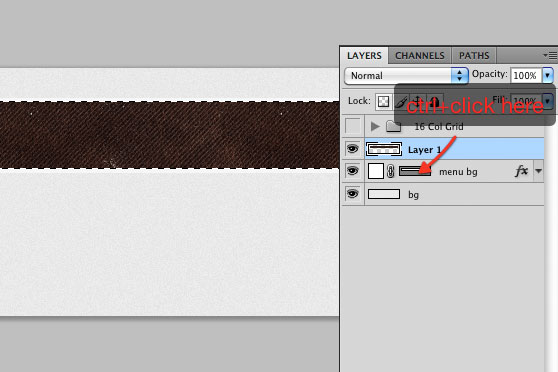Click the lock transparent pixels icon
The image size is (558, 372).
pyautogui.click(x=383, y=102)
